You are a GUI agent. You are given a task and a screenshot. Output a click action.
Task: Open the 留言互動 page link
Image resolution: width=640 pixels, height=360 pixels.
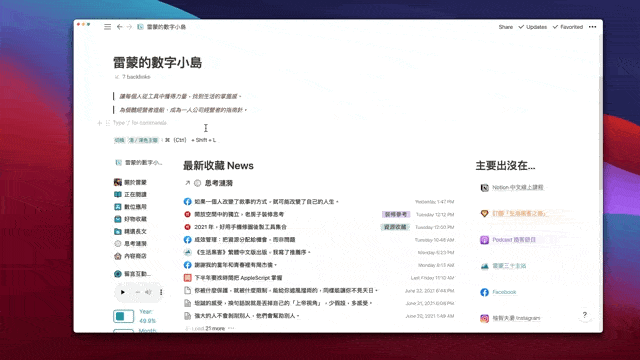coord(133,274)
